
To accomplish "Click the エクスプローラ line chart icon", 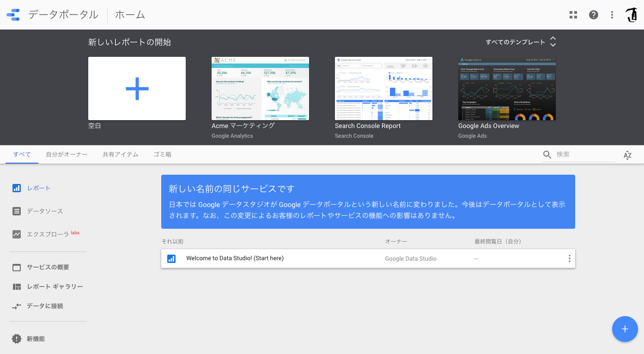I will tap(17, 234).
